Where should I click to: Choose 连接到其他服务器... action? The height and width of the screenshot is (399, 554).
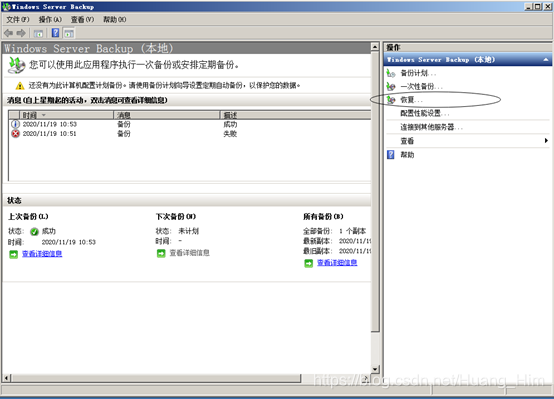click(431, 127)
